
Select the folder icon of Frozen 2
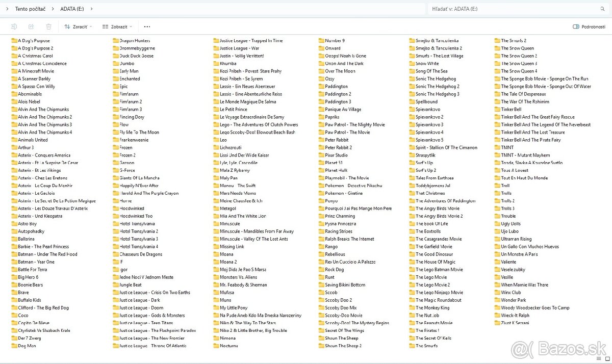pyautogui.click(x=116, y=155)
